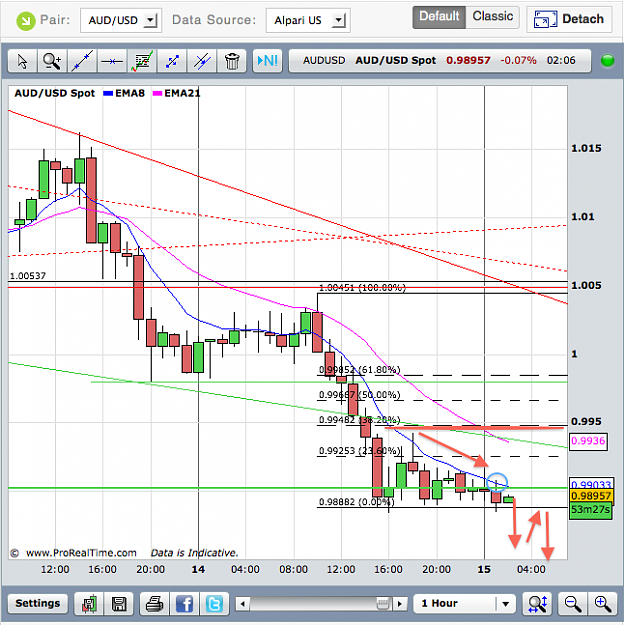Click the AUDUSD quote ticker bar
Image resolution: width=625 pixels, height=625 pixels.
(x=439, y=61)
